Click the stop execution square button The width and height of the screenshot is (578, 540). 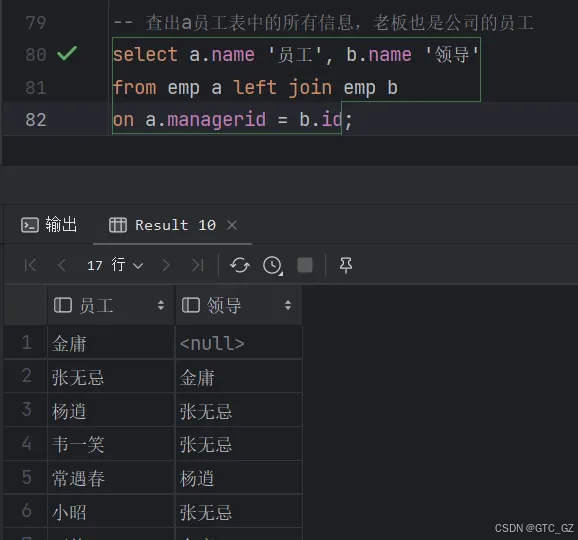(x=305, y=265)
